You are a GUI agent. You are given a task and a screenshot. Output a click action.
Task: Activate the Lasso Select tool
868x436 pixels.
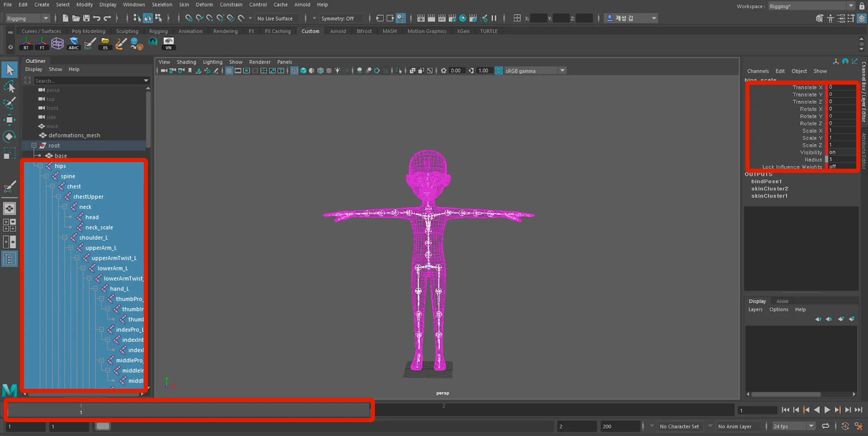point(10,86)
